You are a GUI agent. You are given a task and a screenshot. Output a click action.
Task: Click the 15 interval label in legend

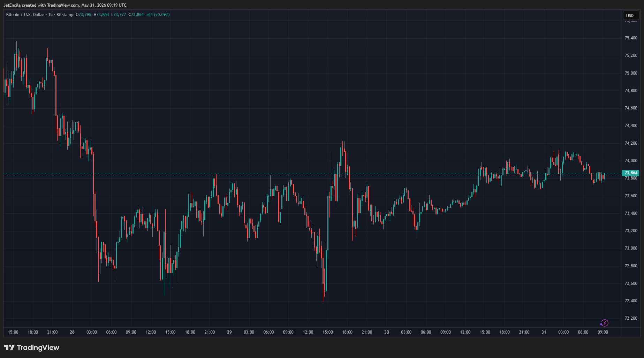point(51,15)
